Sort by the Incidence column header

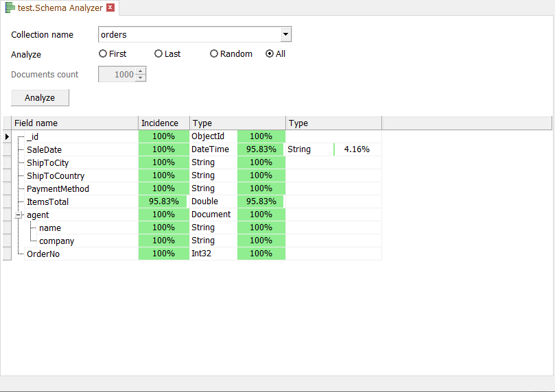point(163,123)
